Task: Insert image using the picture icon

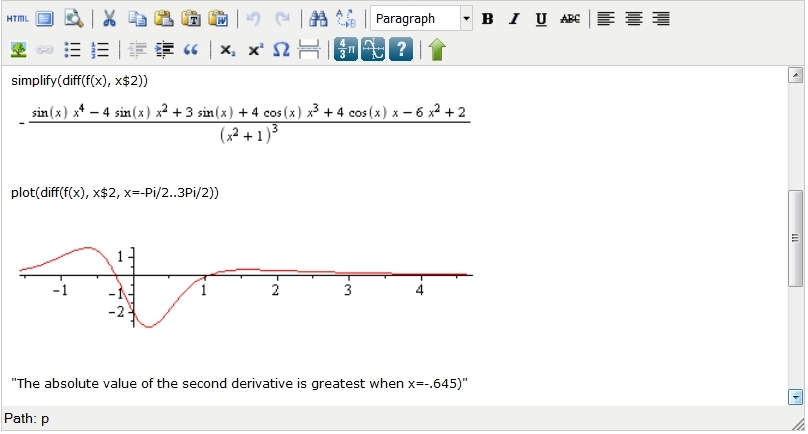Action: click(18, 49)
